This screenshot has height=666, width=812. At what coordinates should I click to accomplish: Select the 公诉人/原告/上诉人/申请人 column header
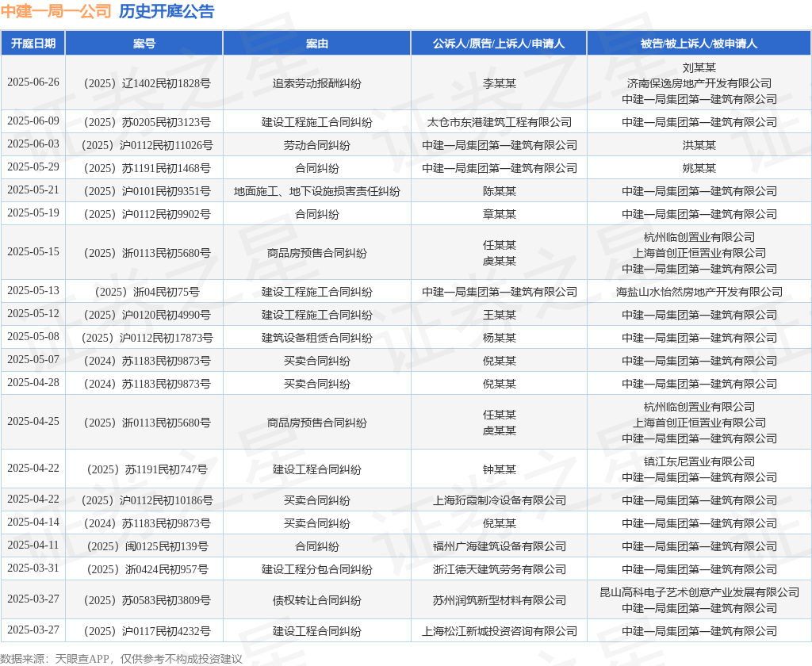pos(499,44)
